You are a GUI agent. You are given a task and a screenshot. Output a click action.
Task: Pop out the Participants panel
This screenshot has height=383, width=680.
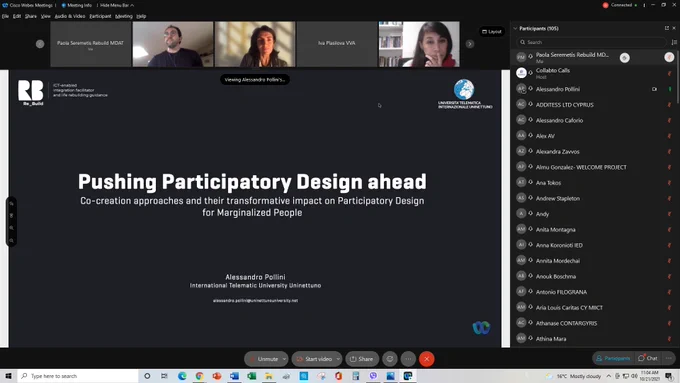pyautogui.click(x=667, y=28)
